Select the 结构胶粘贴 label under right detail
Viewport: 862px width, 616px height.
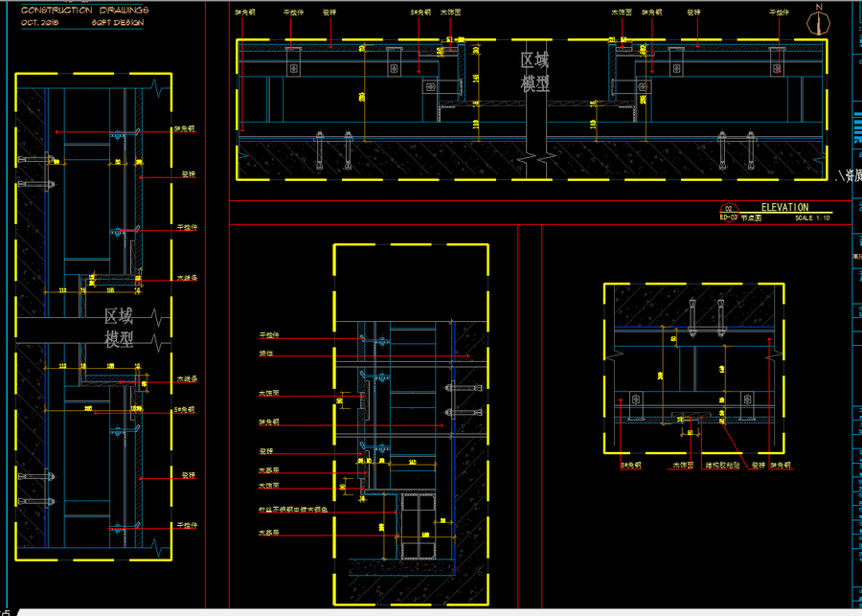point(722,466)
